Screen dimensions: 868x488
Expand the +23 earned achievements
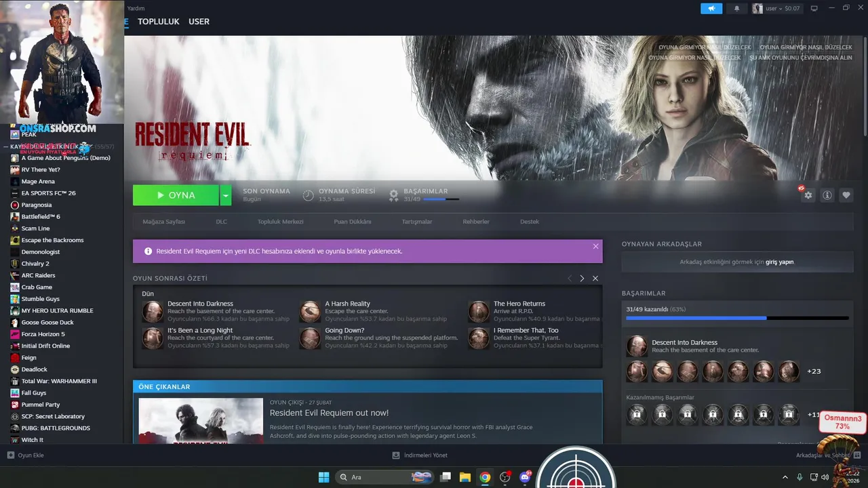click(x=814, y=371)
